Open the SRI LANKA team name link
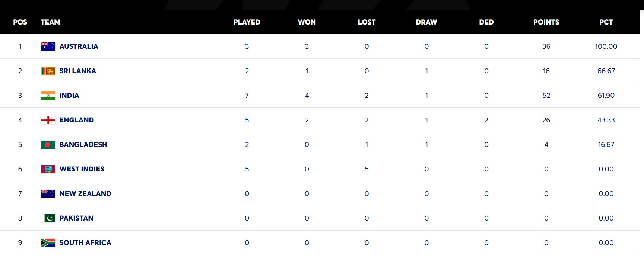Viewport: 644px width, 257px height. (x=77, y=71)
